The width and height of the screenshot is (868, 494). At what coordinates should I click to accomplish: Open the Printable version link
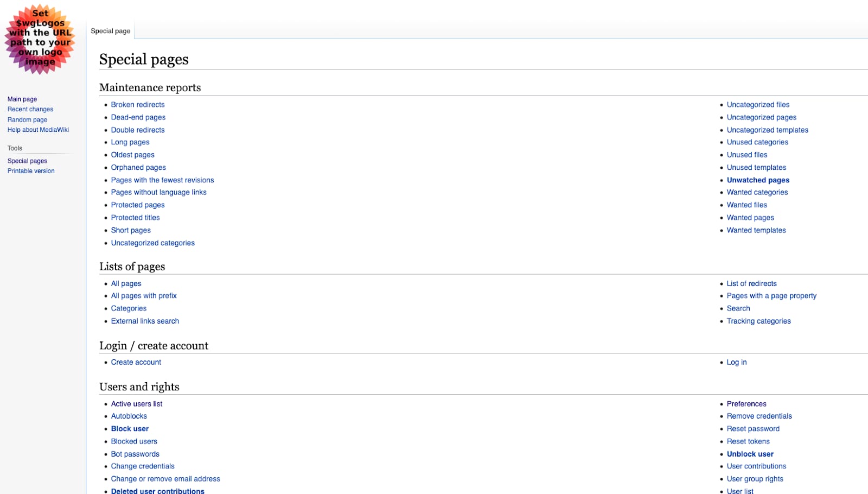tap(30, 170)
